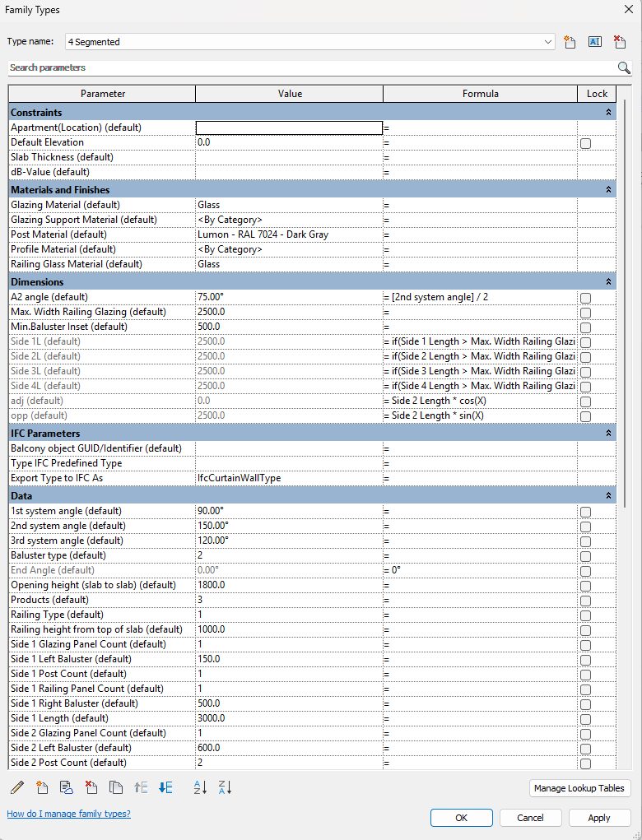Click the Apartment(Location) value cell
The image size is (642, 840).
pos(290,128)
